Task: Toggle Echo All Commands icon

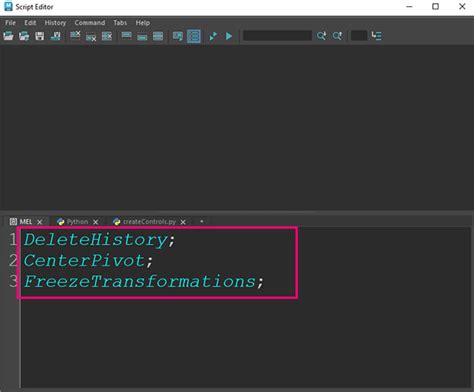Action: [178, 36]
